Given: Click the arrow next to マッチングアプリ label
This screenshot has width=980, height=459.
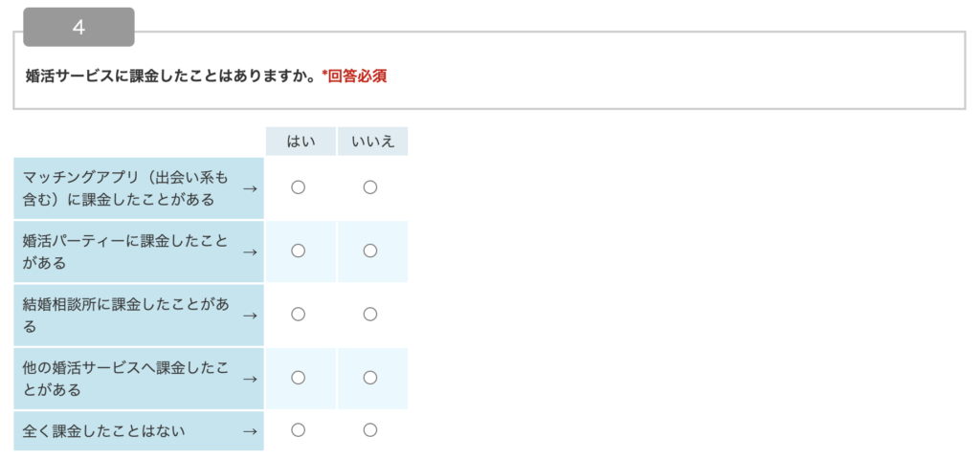Looking at the screenshot, I should click(x=250, y=188).
